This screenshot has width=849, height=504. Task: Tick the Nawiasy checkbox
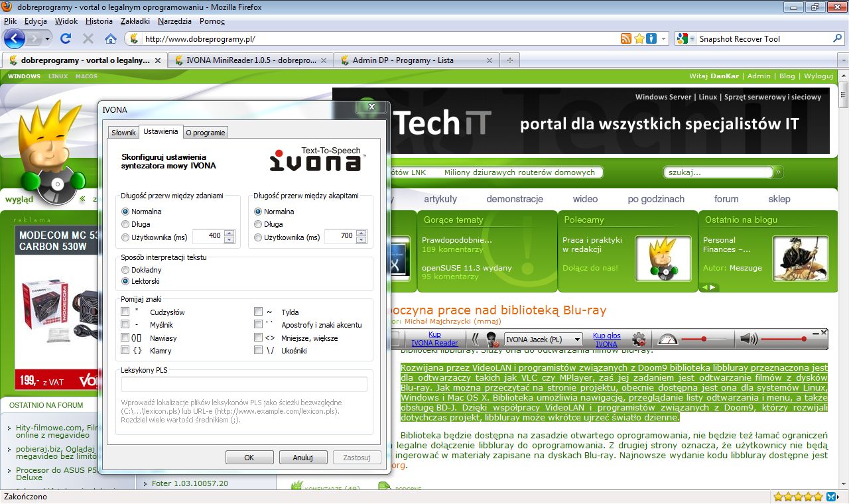pos(125,338)
